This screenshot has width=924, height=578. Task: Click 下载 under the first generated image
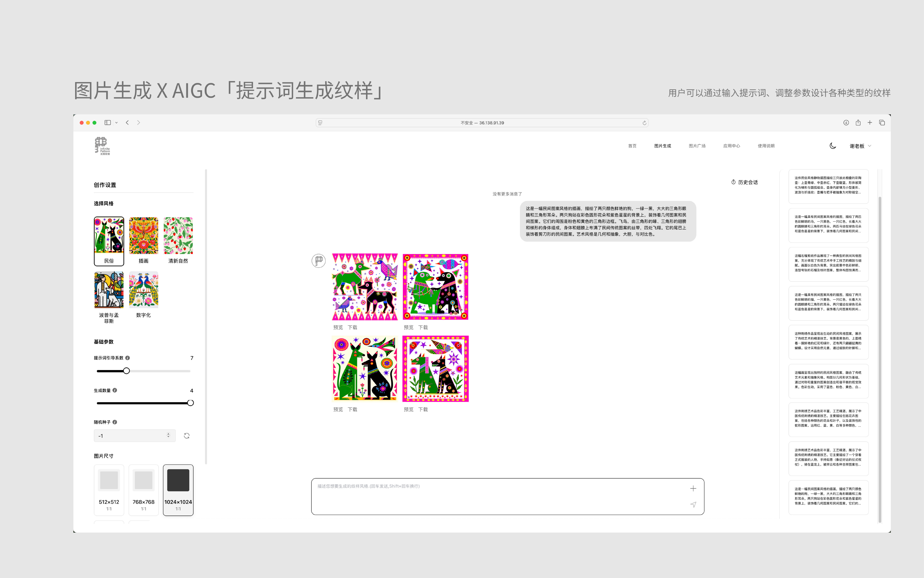352,327
